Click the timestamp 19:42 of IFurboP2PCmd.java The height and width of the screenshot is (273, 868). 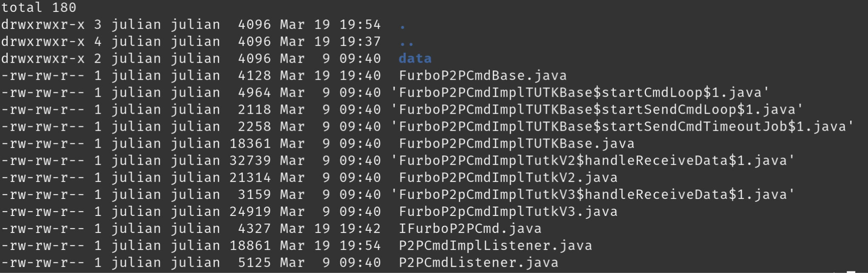point(360,229)
